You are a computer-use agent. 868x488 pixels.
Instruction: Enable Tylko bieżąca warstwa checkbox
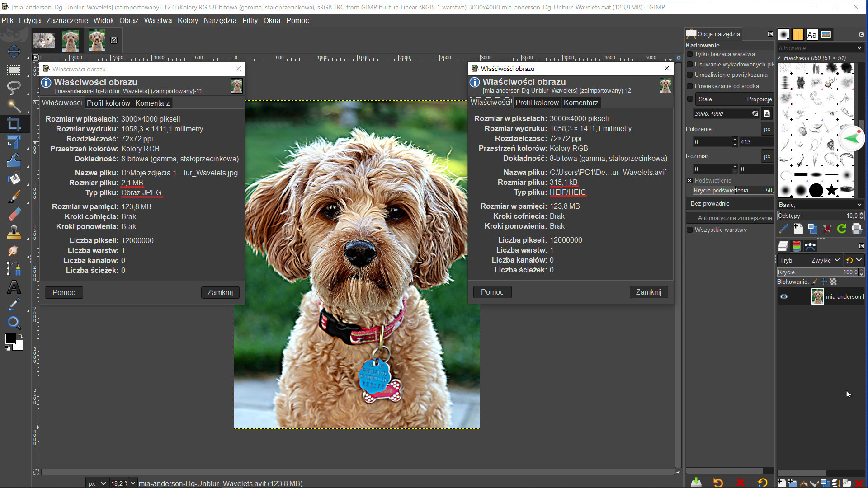coord(690,54)
